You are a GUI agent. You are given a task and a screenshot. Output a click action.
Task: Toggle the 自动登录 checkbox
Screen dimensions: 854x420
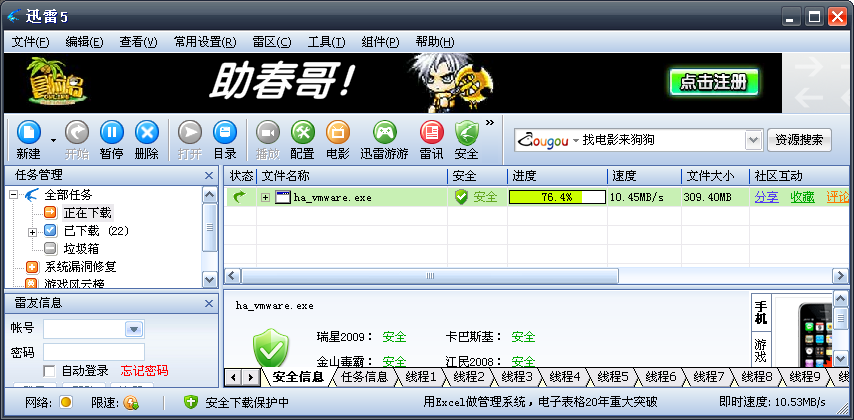[49, 371]
